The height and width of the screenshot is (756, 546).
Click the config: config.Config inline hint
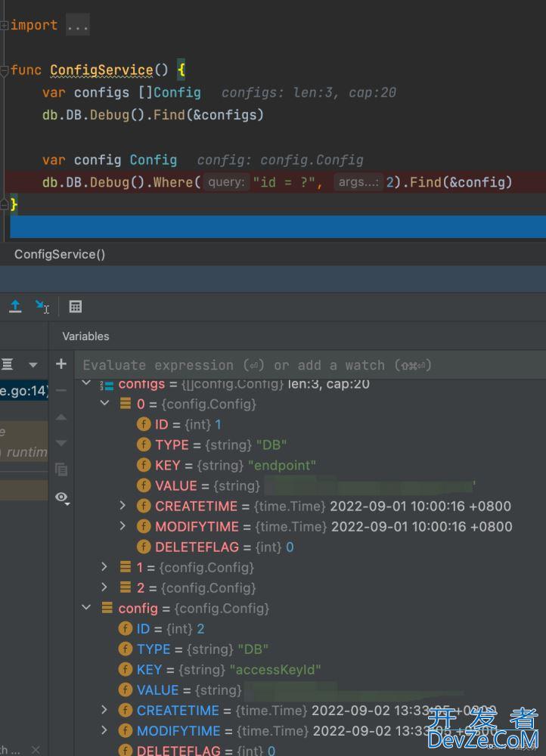(281, 160)
